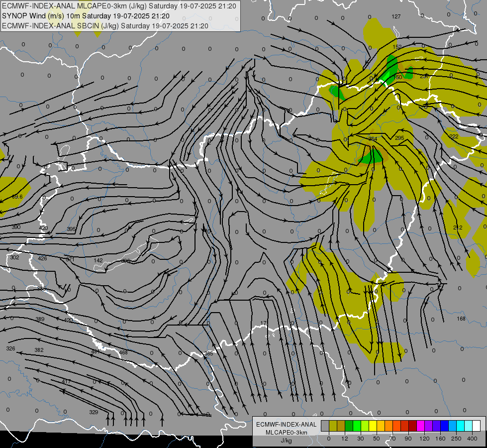Click the legend tick label 160
Image resolution: width=487 pixels, height=448 pixels.
pos(440,439)
